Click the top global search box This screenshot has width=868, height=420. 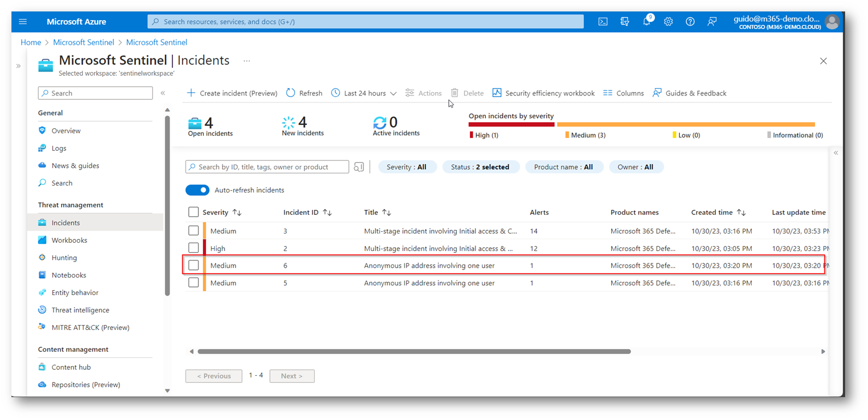point(365,22)
